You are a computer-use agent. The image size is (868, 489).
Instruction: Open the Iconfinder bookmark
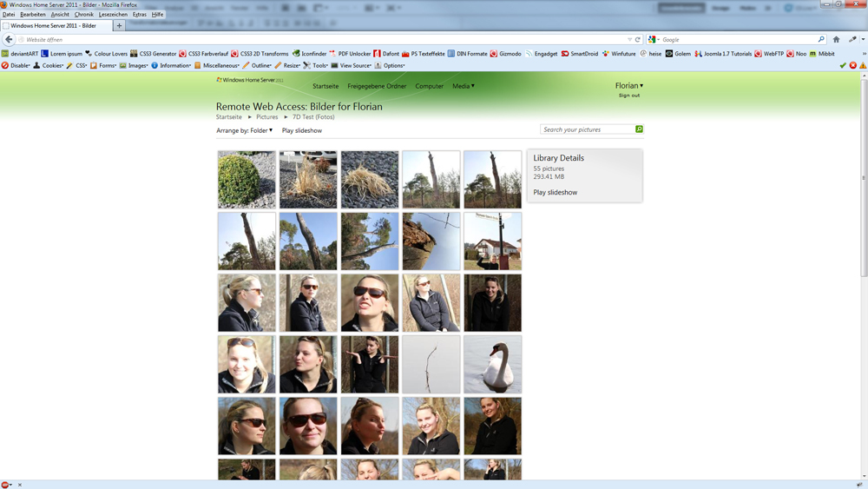[x=310, y=54]
